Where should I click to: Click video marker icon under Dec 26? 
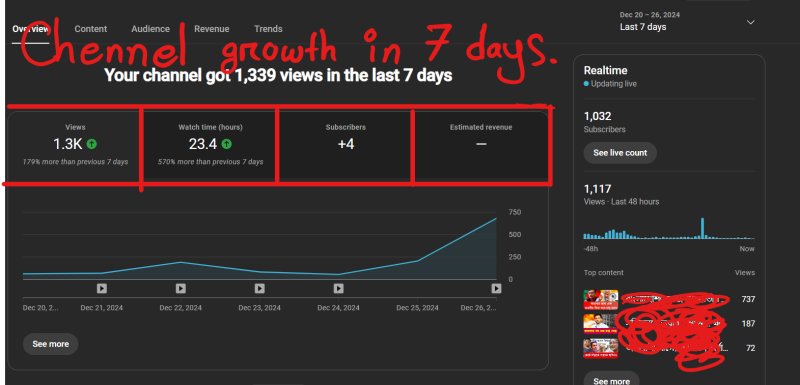[496, 289]
